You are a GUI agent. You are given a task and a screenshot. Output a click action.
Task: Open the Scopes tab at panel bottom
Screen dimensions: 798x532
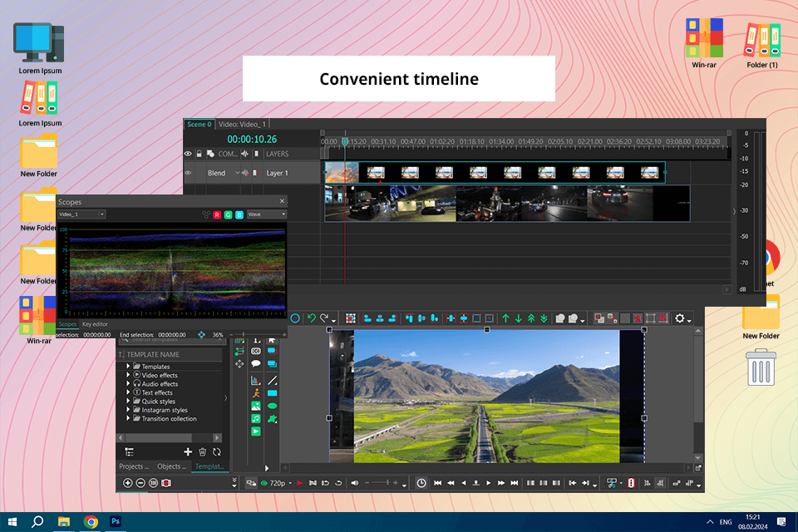point(67,324)
